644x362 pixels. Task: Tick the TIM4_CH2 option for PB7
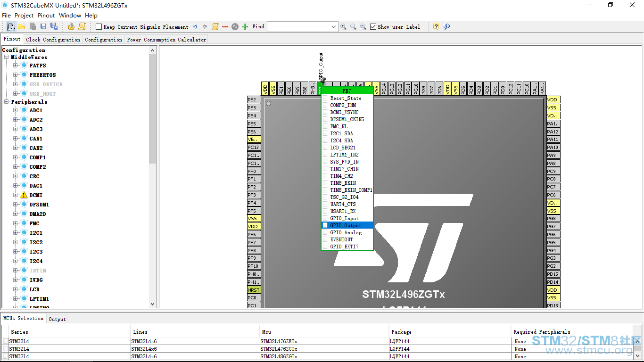pos(325,176)
